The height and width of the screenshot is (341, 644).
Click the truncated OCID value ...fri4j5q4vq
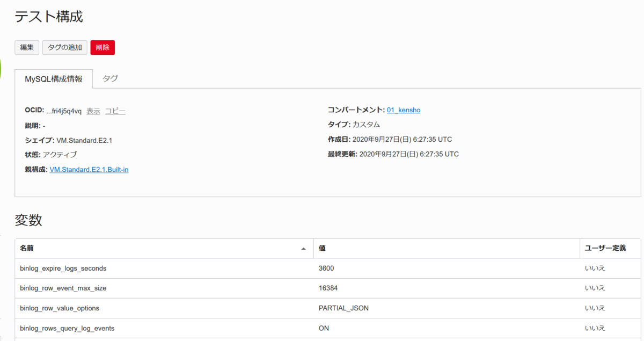pos(64,111)
